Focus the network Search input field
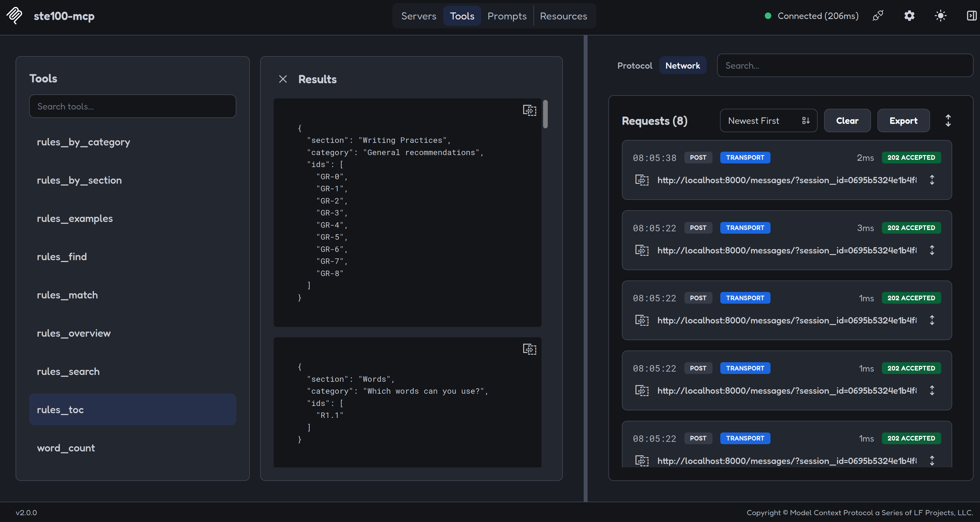980x522 pixels. 845,65
